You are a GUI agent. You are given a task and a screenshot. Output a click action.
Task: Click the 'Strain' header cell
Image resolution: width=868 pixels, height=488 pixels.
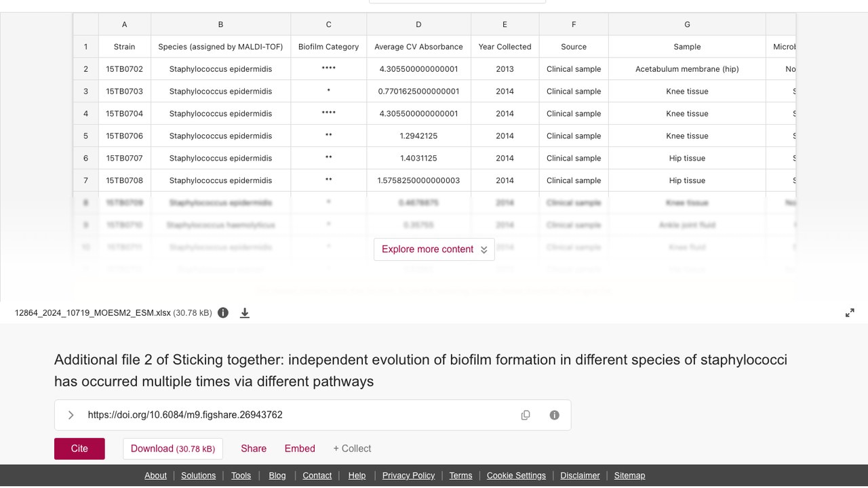(125, 47)
